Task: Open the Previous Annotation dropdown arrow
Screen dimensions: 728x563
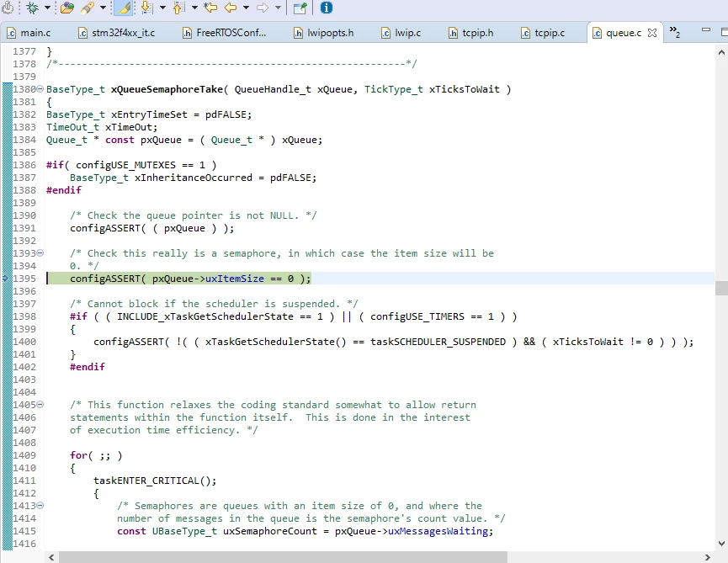Action: coord(194,8)
